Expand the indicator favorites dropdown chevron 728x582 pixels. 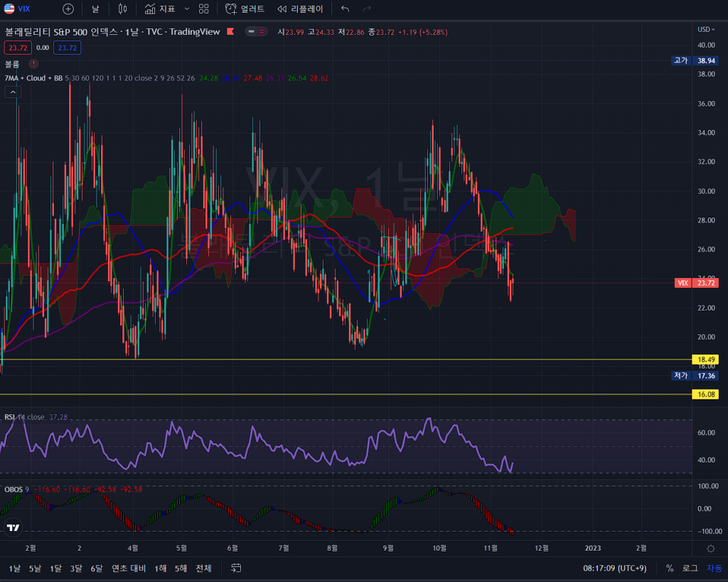pyautogui.click(x=187, y=9)
